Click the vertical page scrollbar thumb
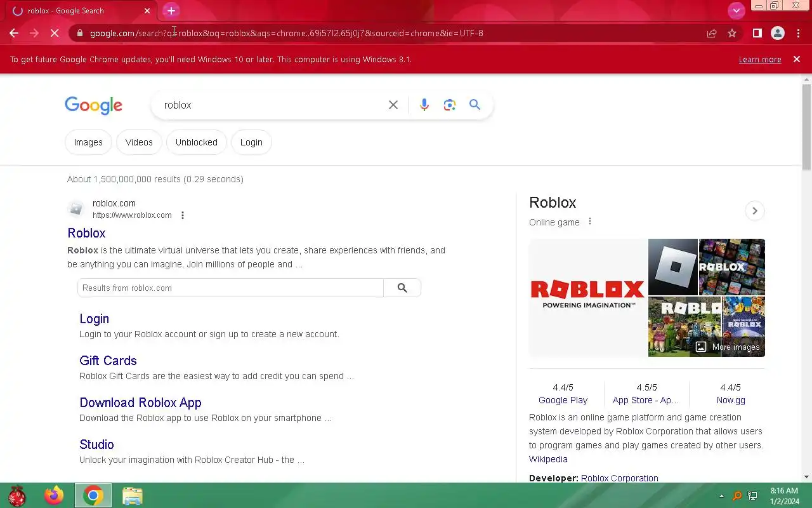Screen dimensions: 812x508 click(806, 127)
